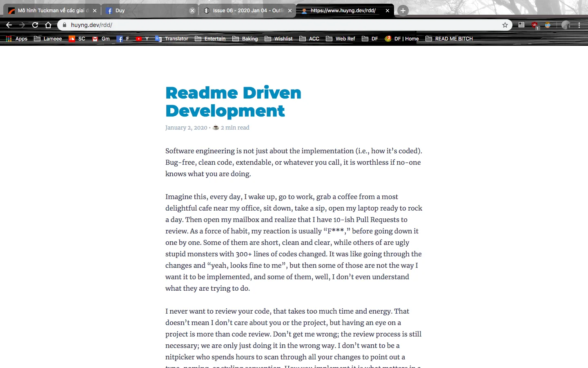Image resolution: width=588 pixels, height=368 pixels.
Task: Close the Issue 06 tab
Action: point(290,11)
